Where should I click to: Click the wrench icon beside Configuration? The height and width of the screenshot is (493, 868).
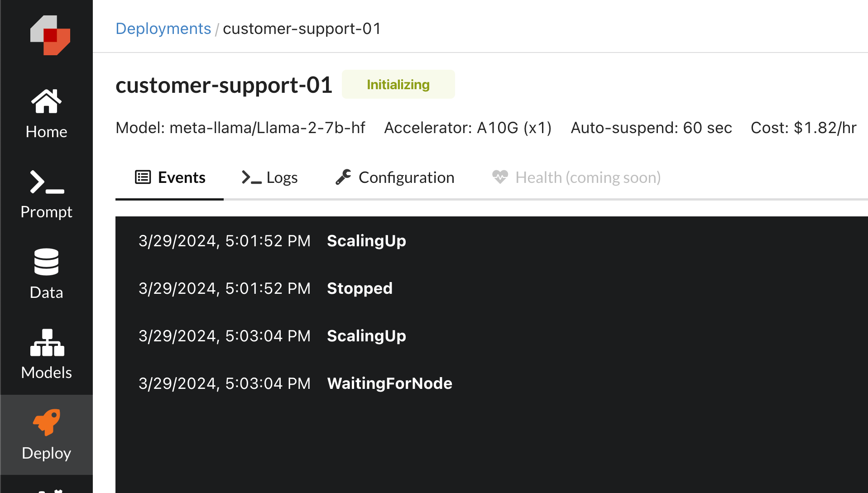pos(343,177)
